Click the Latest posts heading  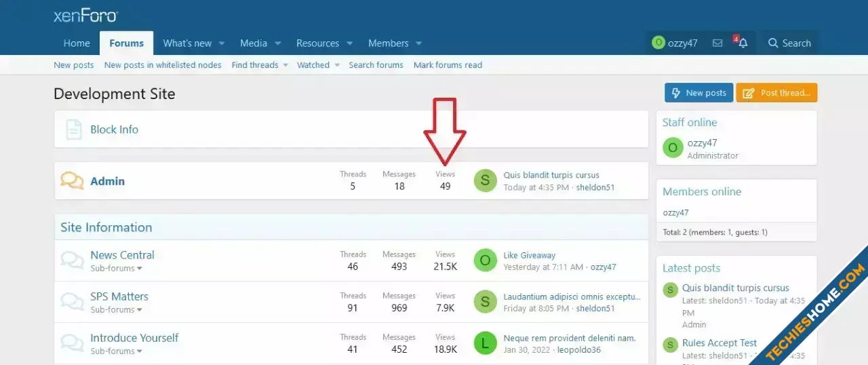coord(691,269)
